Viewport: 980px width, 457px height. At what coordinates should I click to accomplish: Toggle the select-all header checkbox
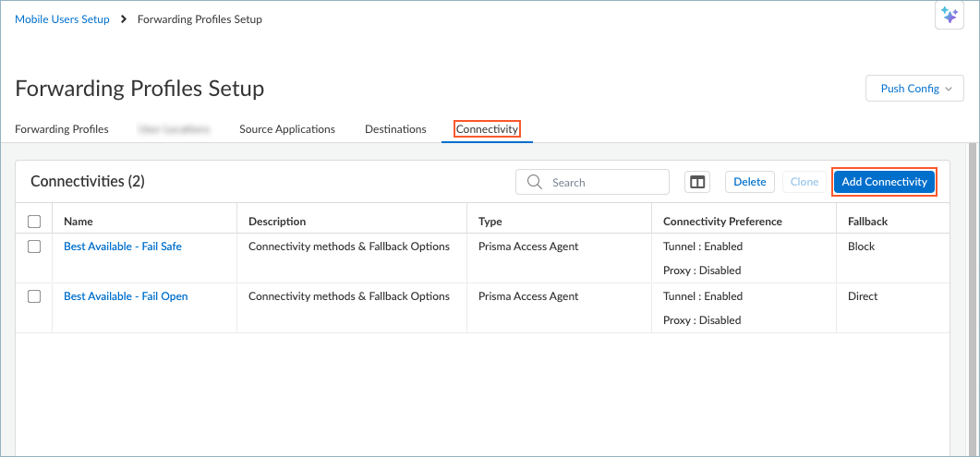(34, 222)
